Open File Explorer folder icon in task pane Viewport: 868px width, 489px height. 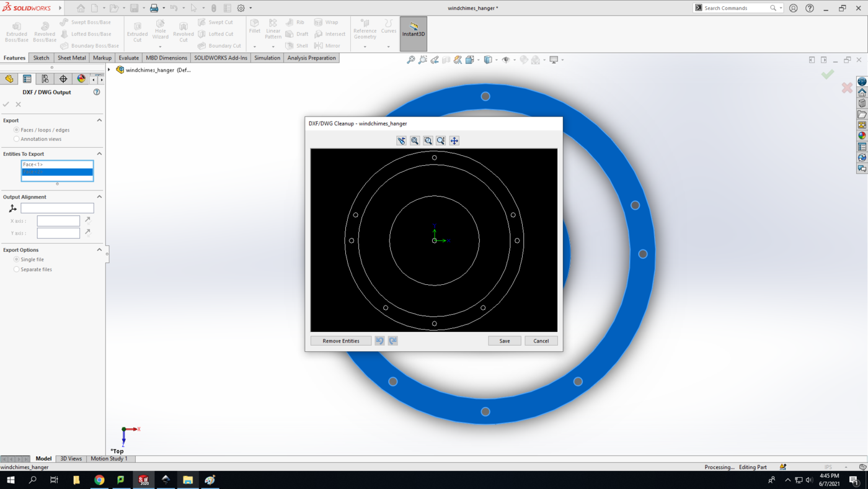862,114
